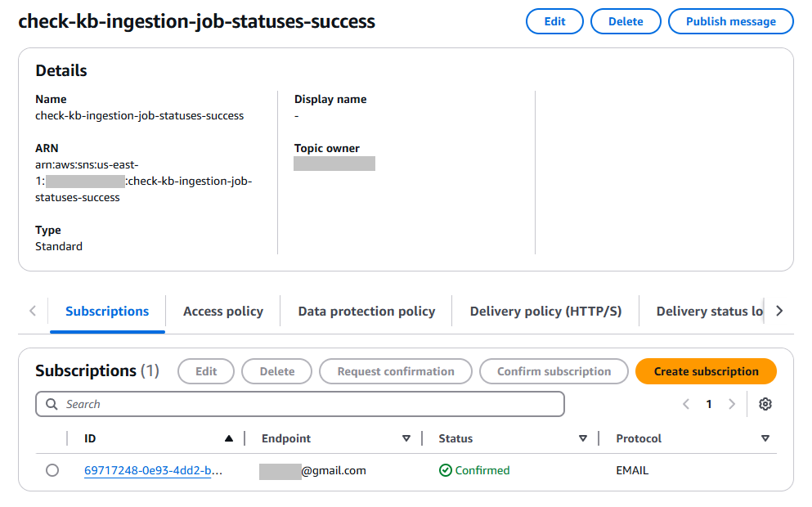Sort by Endpoint column arrow
The height and width of the screenshot is (507, 812).
(406, 438)
